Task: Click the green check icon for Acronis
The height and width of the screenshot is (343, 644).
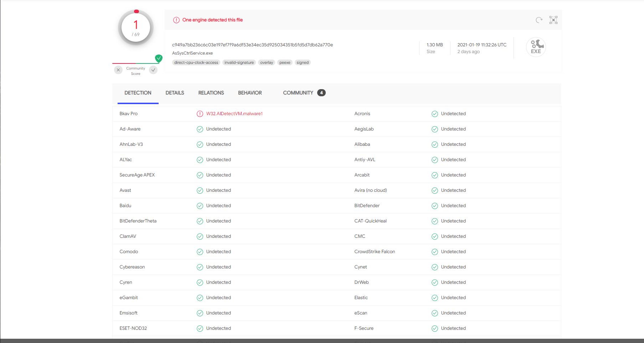Action: 435,114
